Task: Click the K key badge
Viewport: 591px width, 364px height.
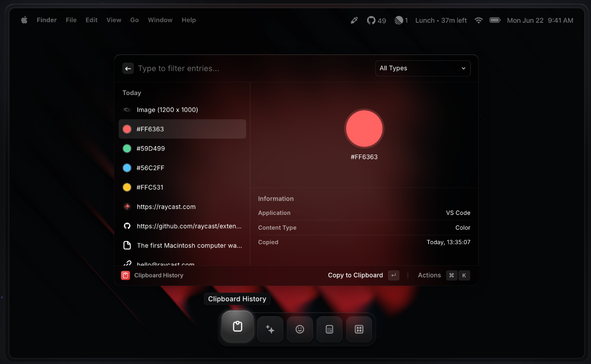Action: (x=464, y=275)
